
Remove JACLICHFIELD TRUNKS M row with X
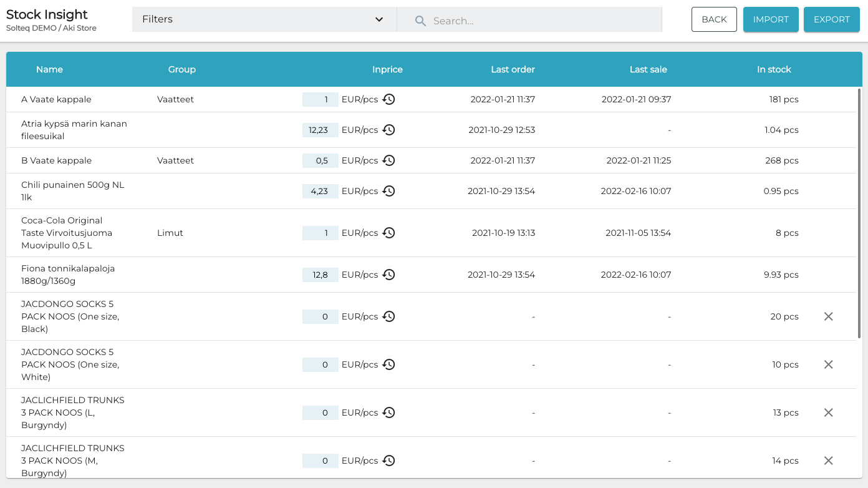click(x=828, y=461)
